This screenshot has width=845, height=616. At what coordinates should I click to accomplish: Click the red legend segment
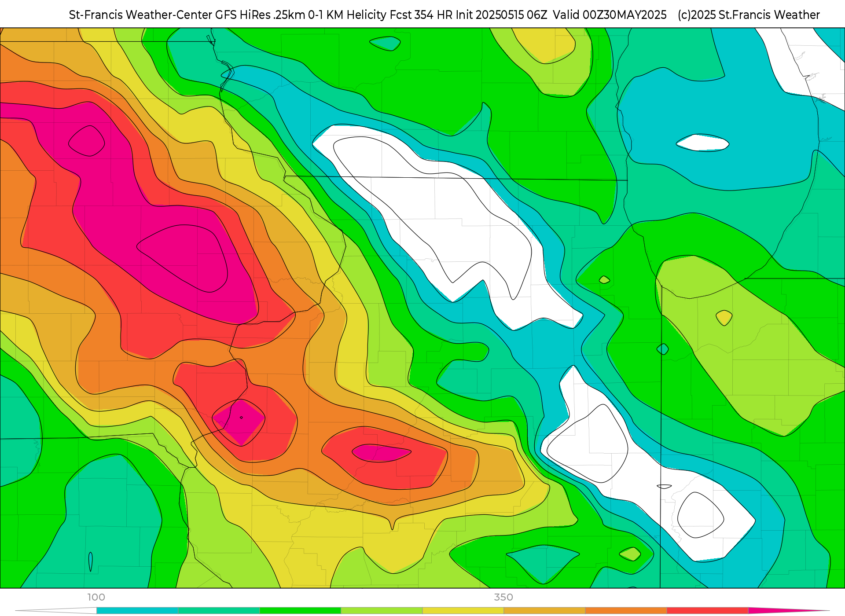click(x=707, y=611)
